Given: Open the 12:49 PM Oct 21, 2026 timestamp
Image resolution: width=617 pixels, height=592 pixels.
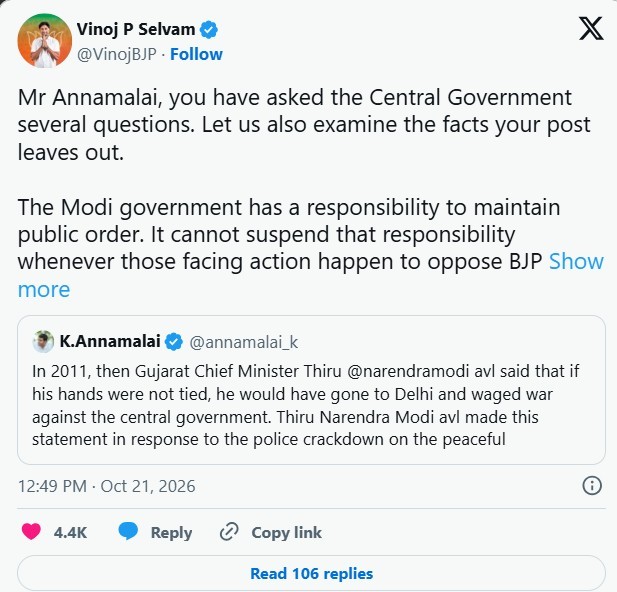Looking at the screenshot, I should [107, 486].
